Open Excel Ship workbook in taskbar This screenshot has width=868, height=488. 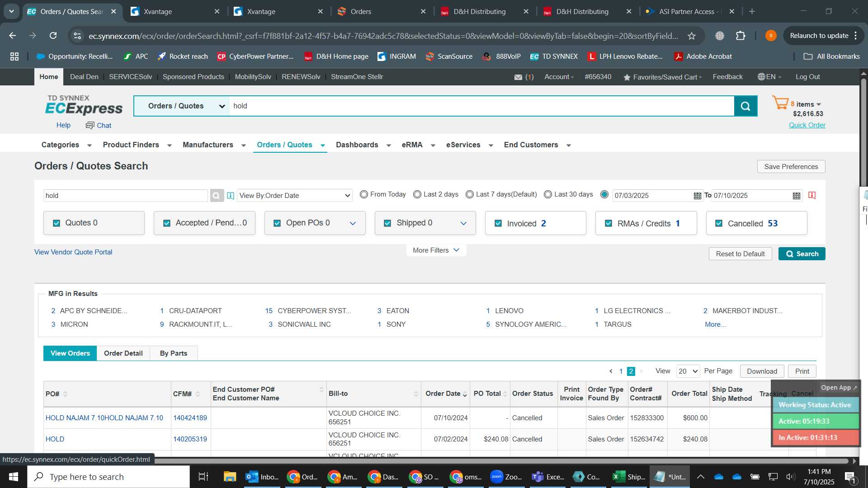coord(629,477)
